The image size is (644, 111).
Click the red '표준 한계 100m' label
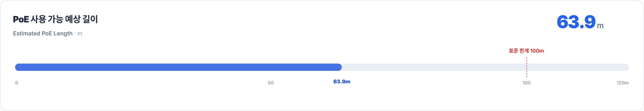coord(526,51)
